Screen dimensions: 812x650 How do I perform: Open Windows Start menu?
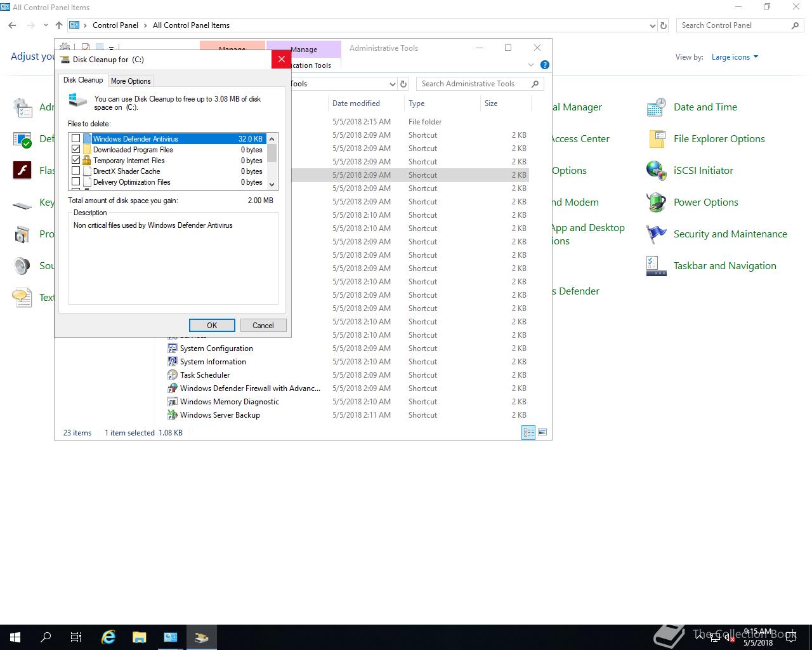coord(15,637)
